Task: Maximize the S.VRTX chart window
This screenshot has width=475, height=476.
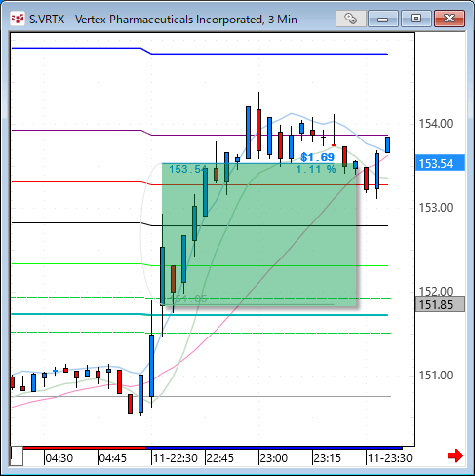Action: 416,19
